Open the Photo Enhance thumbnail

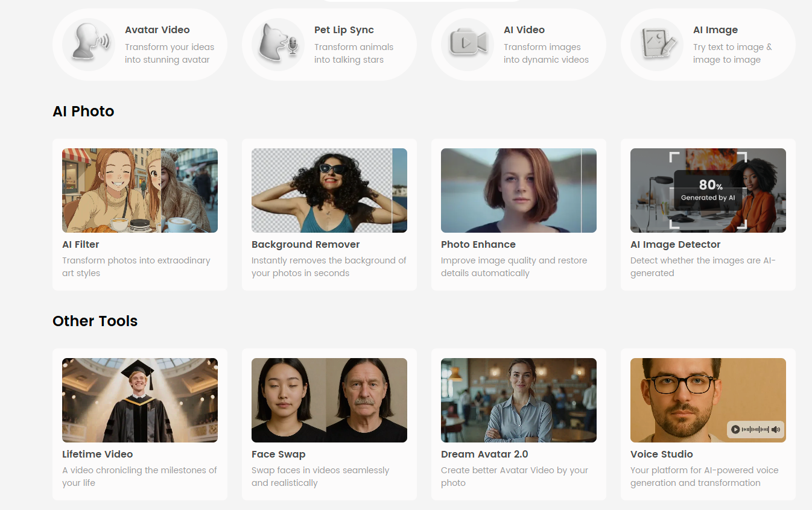click(x=519, y=190)
